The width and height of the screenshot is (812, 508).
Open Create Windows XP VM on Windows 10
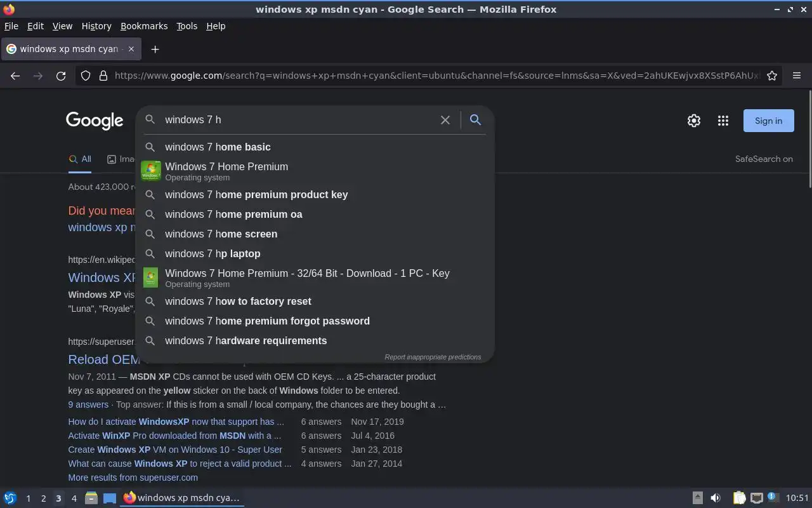pyautogui.click(x=175, y=450)
